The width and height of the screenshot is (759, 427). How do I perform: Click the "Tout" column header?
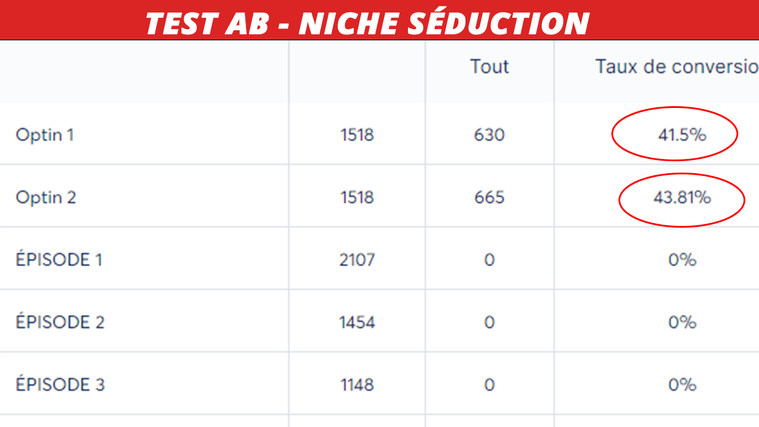coord(489,67)
